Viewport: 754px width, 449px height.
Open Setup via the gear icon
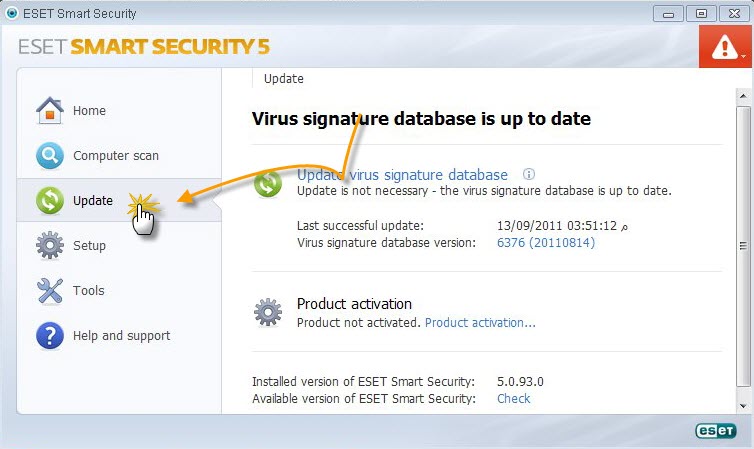(50, 245)
